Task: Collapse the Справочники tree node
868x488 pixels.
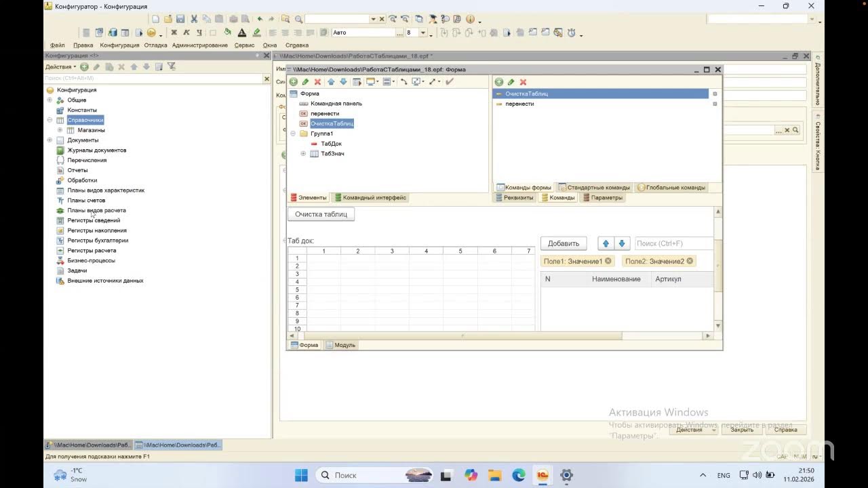Action: (50, 120)
